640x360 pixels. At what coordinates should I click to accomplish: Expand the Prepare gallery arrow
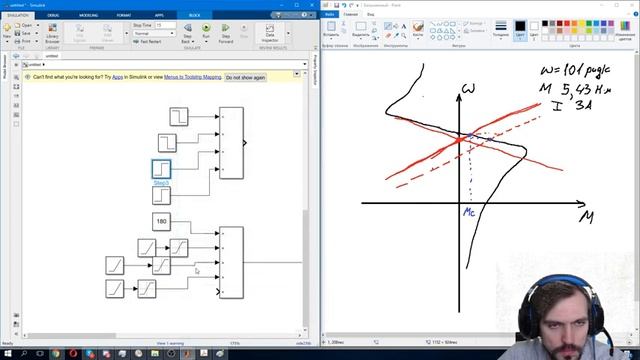coord(126,33)
